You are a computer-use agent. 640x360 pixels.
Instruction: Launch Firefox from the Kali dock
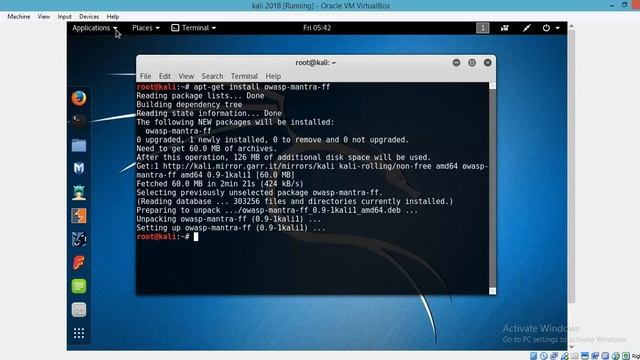(x=79, y=98)
